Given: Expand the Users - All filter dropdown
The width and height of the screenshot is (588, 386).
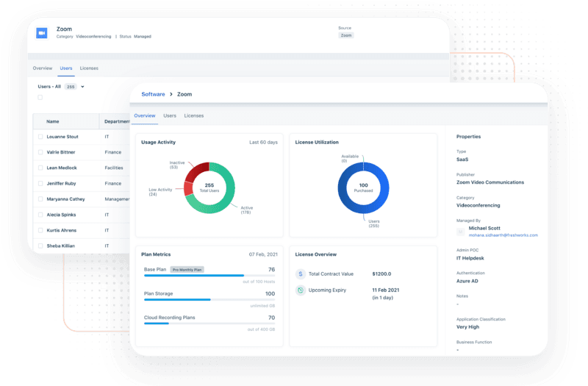Looking at the screenshot, I should (x=82, y=87).
